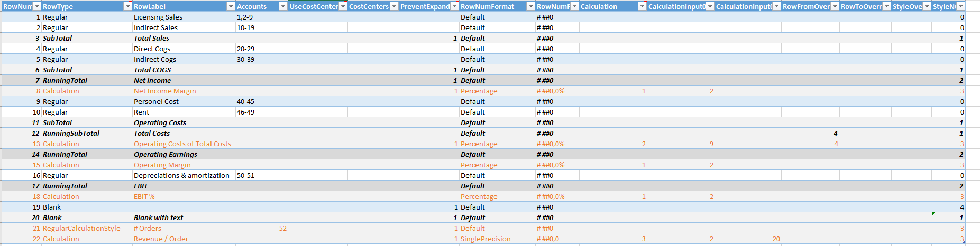Open the PreventExpand filter arrow
980x246 pixels.
point(454,6)
